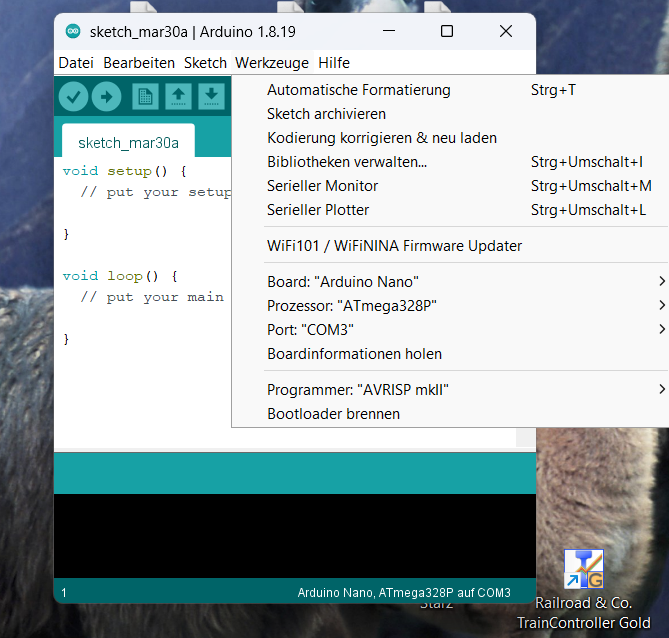Open the Datei menu
The width and height of the screenshot is (669, 638).
click(76, 62)
